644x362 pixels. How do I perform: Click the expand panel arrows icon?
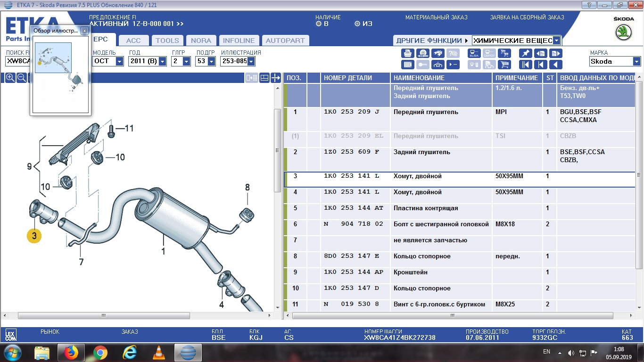pyautogui.click(x=276, y=78)
